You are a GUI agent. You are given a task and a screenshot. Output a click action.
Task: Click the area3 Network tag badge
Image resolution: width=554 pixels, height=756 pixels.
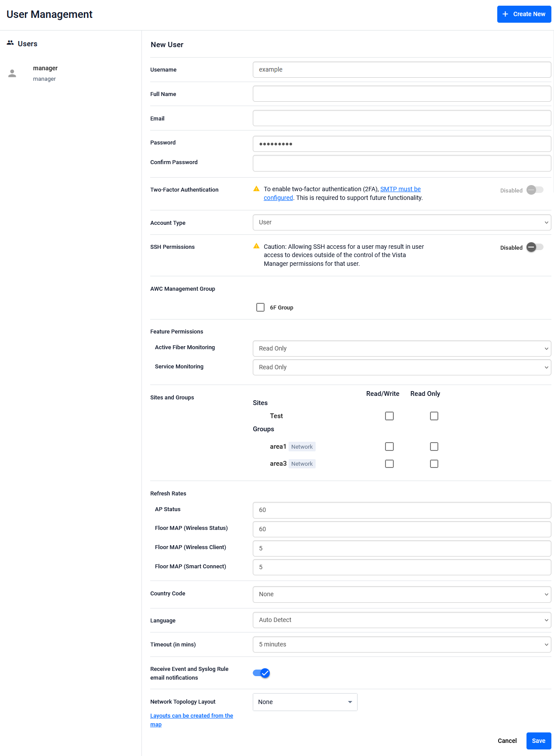tap(302, 464)
